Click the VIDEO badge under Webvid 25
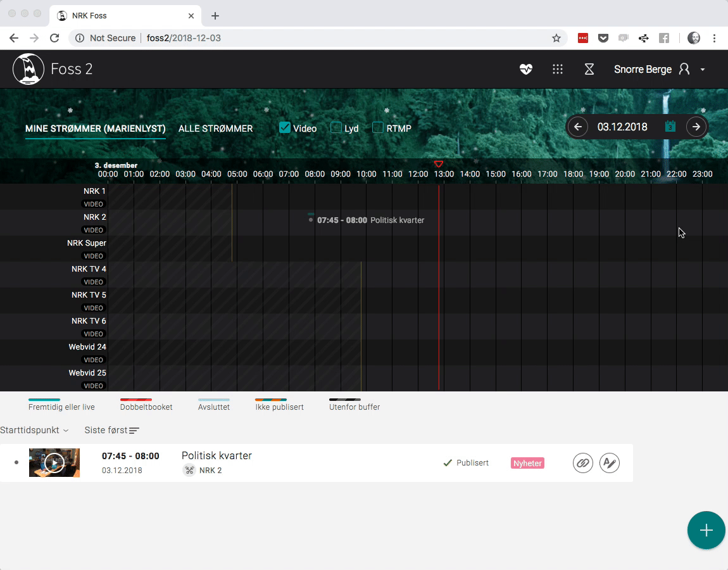Image resolution: width=728 pixels, height=570 pixels. 93,386
